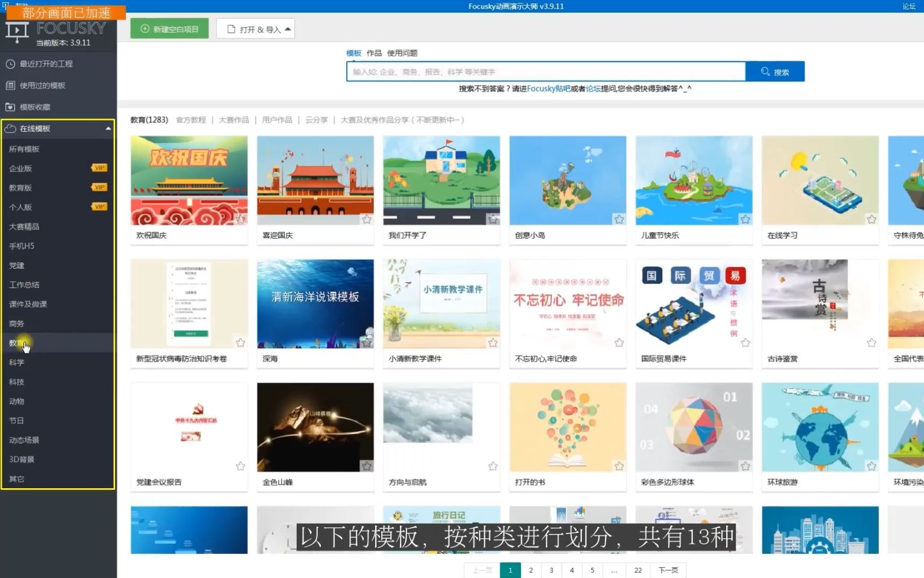Favorite the 深海 template with its star

pos(366,344)
